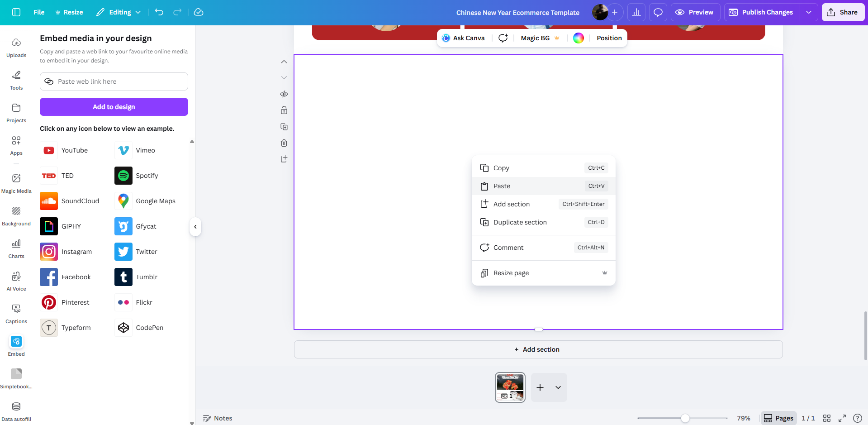Open the AI Voice tool
The height and width of the screenshot is (425, 868).
tap(16, 281)
